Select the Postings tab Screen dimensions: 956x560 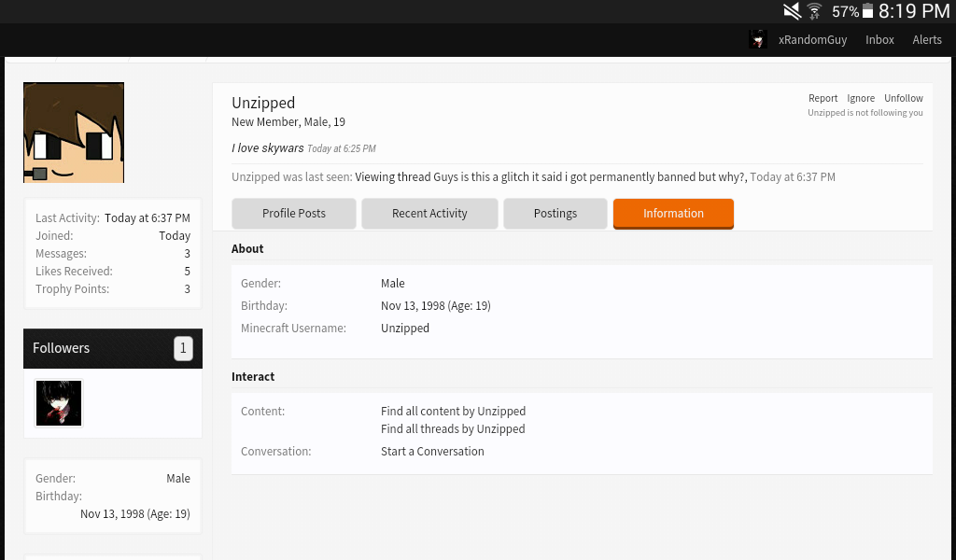555,214
